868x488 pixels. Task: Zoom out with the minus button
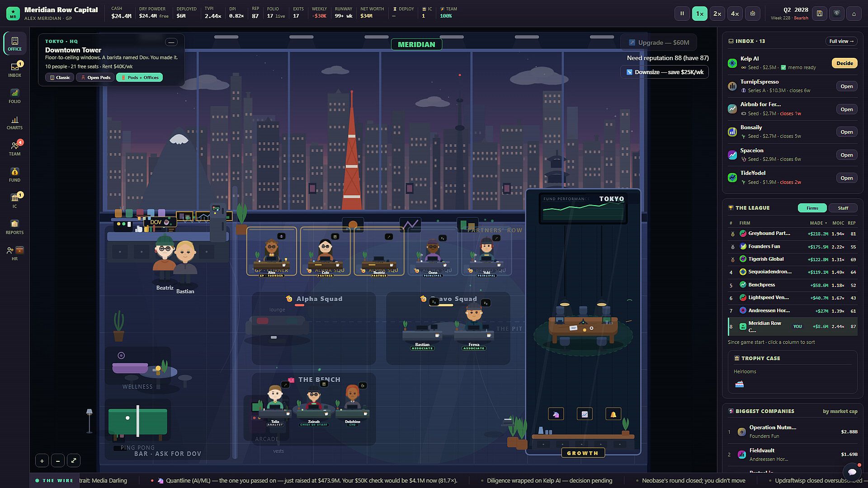(x=58, y=461)
